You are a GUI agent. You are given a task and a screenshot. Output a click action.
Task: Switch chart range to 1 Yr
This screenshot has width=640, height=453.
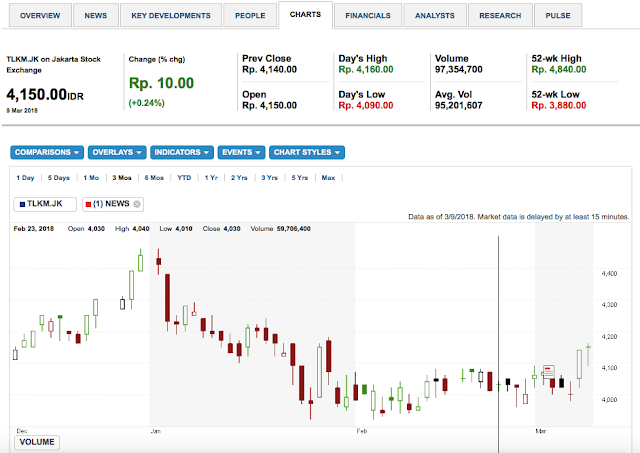coord(211,178)
